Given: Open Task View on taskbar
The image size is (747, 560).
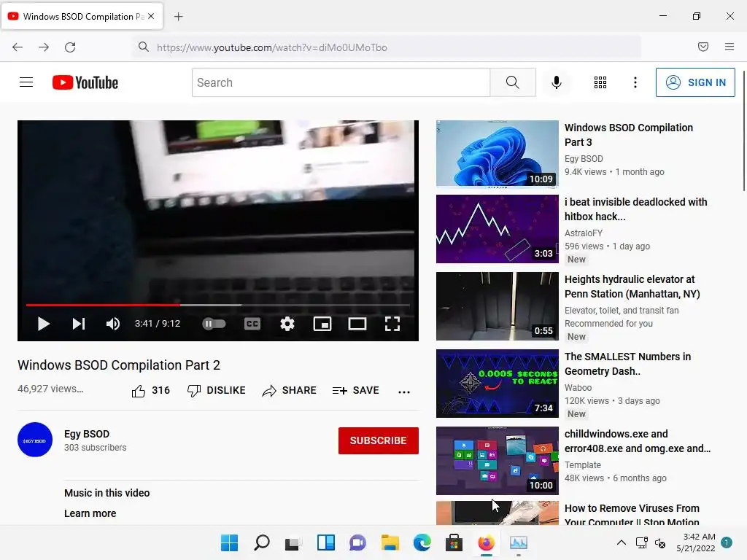Looking at the screenshot, I should pyautogui.click(x=293, y=542).
